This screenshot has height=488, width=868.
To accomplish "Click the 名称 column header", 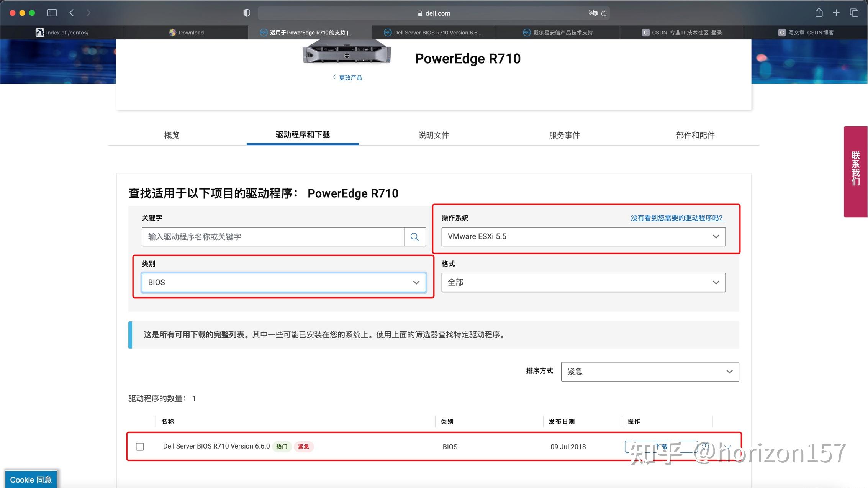I will point(168,421).
